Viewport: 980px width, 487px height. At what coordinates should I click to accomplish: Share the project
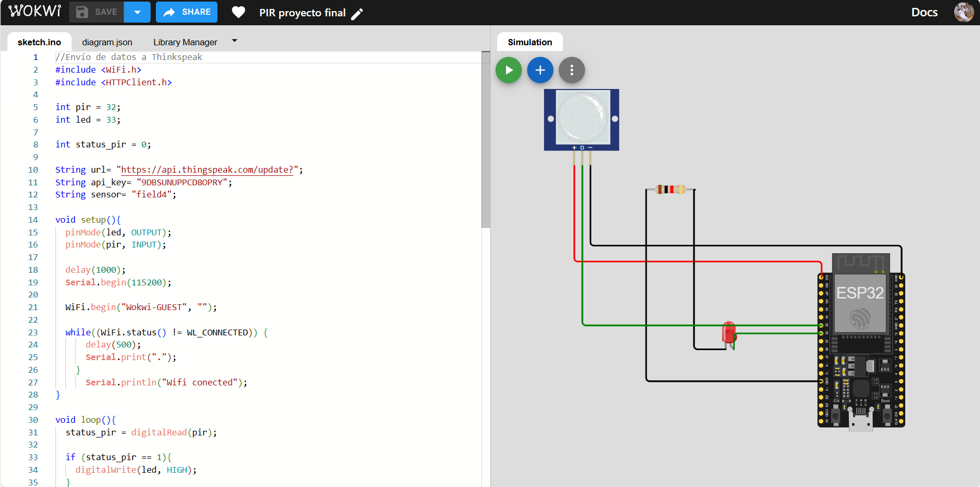click(186, 12)
